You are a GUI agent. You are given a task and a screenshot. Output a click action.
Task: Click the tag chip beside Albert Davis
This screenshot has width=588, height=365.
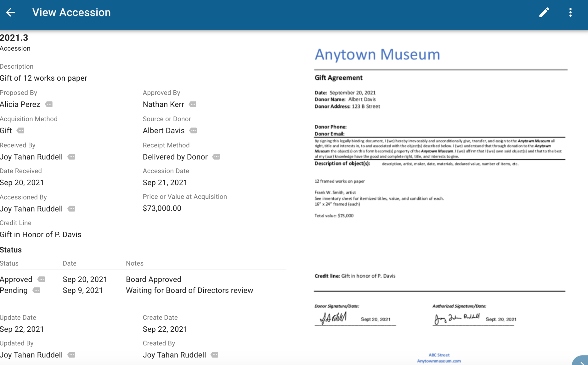[x=193, y=131]
